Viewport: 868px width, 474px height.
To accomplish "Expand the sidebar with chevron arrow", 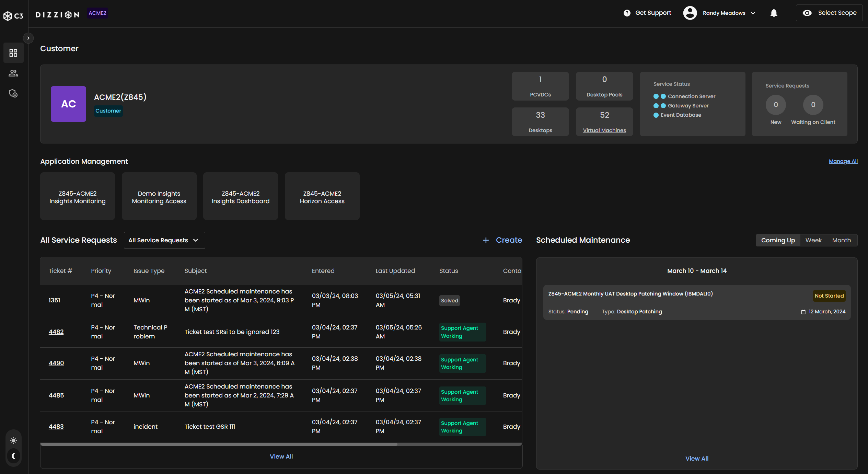I will [x=28, y=38].
